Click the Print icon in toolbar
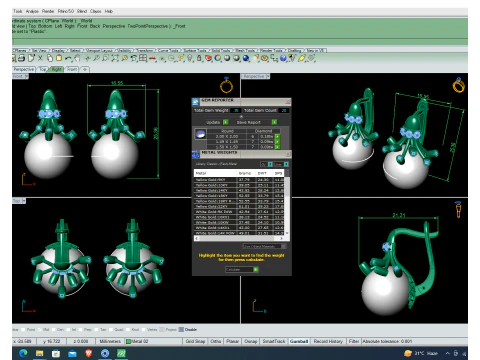The height and width of the screenshot is (360, 480). click(x=21, y=58)
